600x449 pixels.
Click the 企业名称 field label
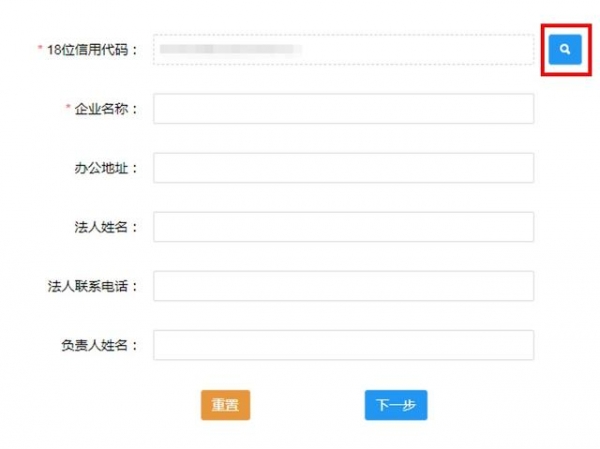102,109
